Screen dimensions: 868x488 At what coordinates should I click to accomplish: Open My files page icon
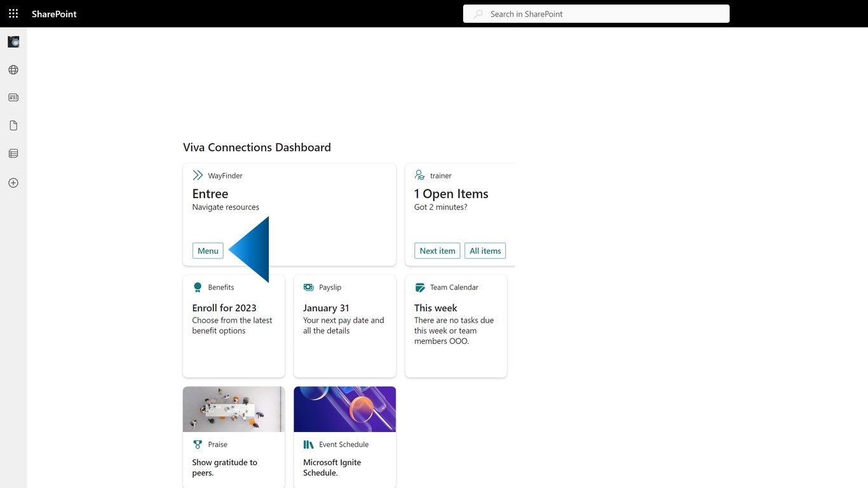tap(13, 126)
